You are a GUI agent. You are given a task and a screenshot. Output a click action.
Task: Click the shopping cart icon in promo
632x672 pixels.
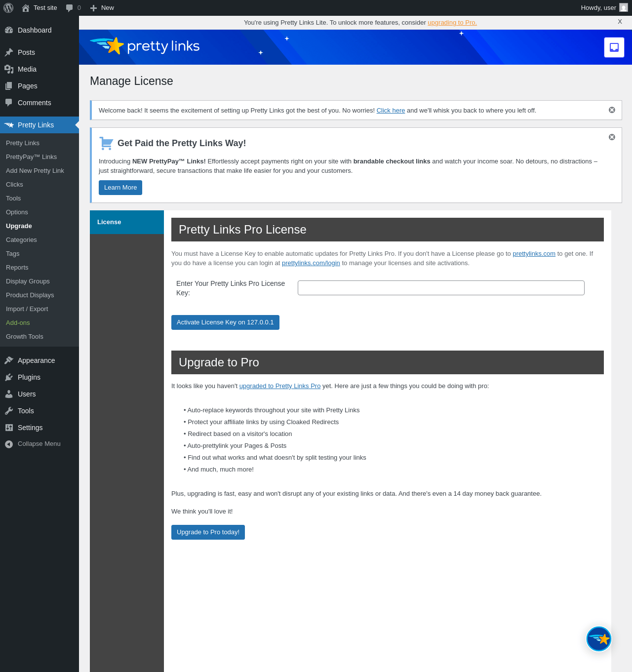coord(106,143)
